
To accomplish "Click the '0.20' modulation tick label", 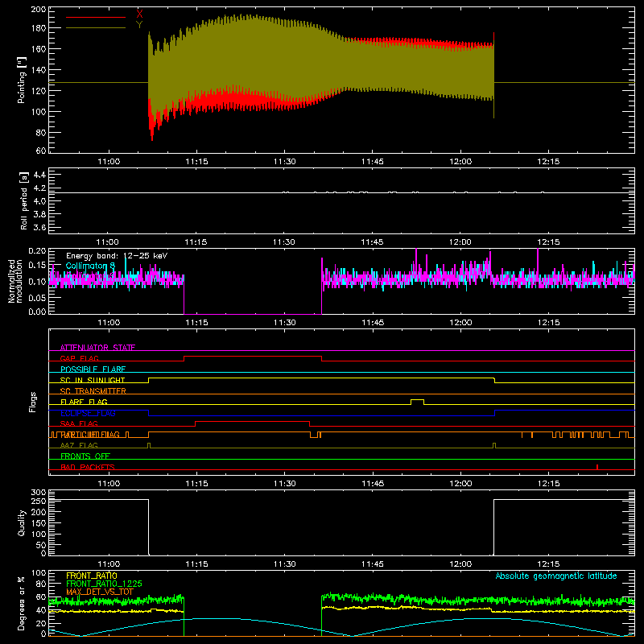I will pyautogui.click(x=37, y=250).
